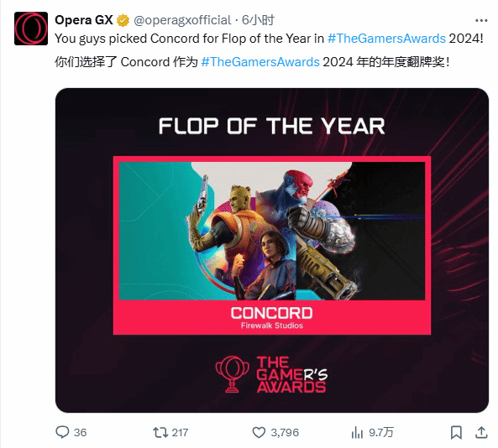Follow the #TheGamersAwards hashtag in the Chinese translation

tap(260, 62)
